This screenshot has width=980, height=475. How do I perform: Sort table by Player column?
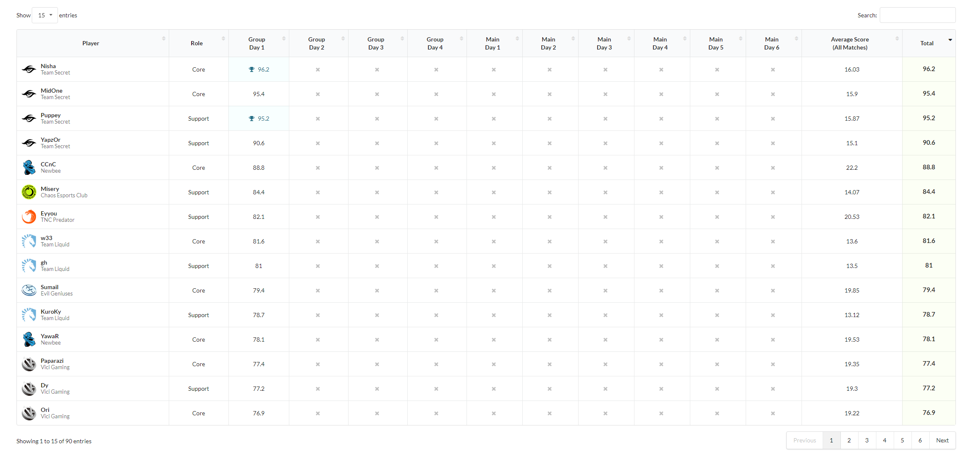pyautogui.click(x=93, y=43)
